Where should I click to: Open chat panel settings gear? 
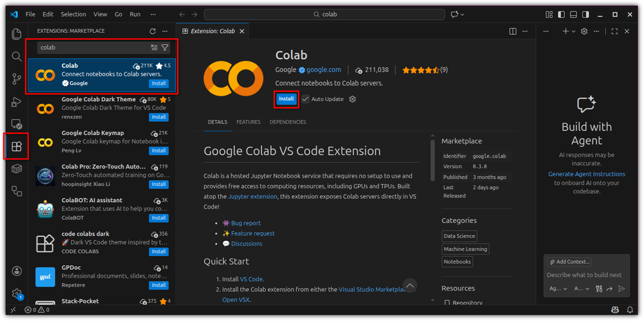coord(584,31)
